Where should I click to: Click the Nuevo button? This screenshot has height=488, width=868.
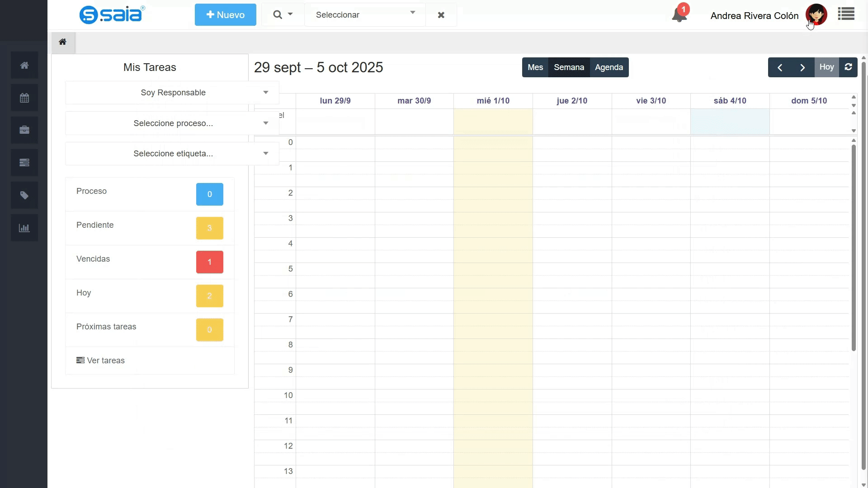click(226, 14)
